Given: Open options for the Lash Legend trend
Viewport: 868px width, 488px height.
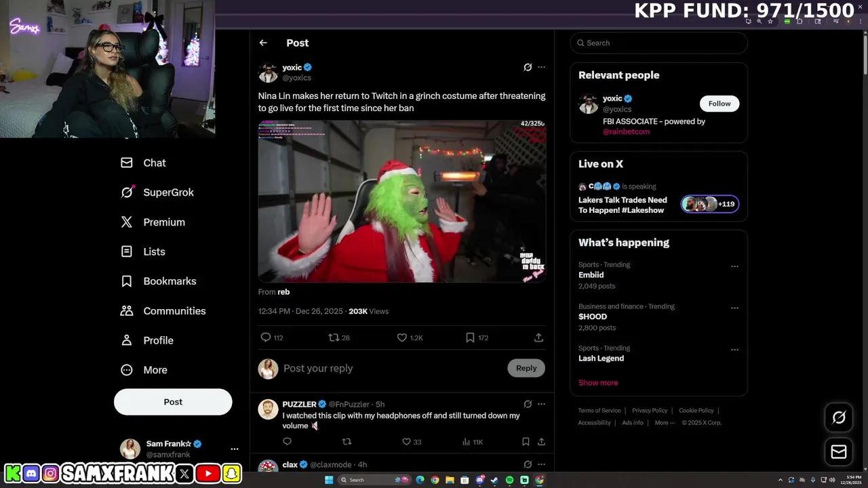Looking at the screenshot, I should tap(734, 350).
